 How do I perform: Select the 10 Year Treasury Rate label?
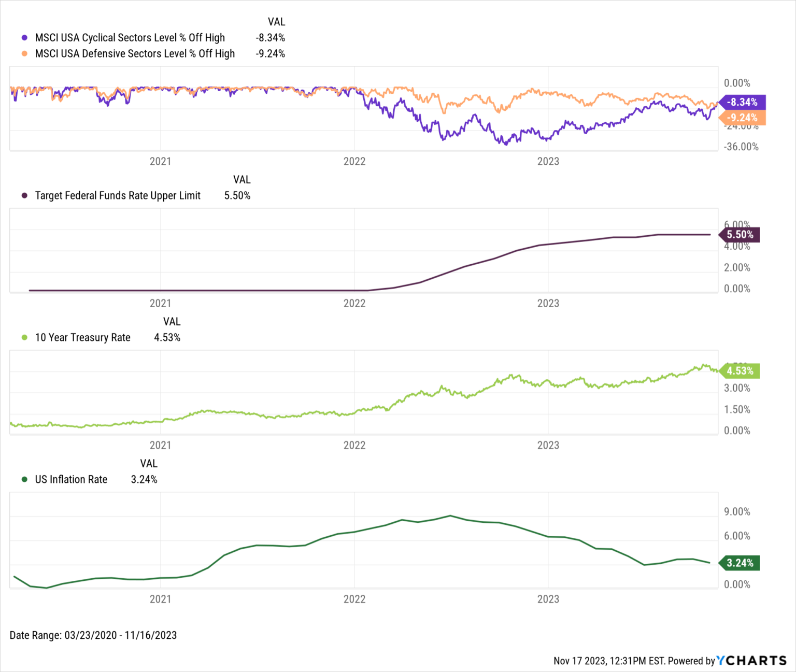pyautogui.click(x=83, y=338)
